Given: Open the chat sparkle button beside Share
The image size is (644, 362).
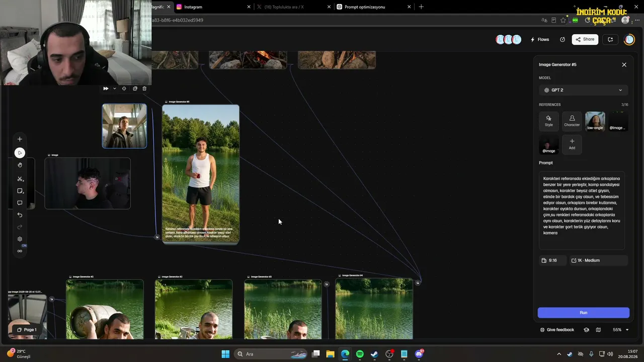Looking at the screenshot, I should pyautogui.click(x=610, y=39).
